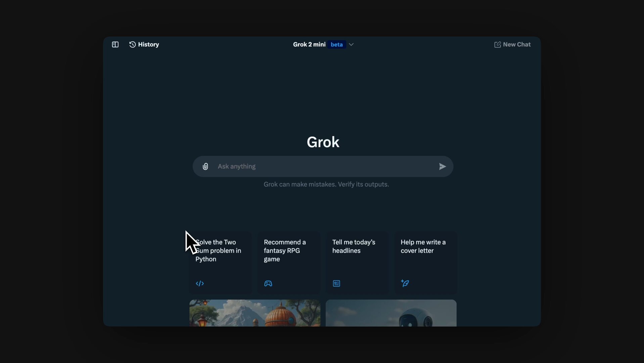The image size is (644, 363).
Task: Click the code brackets icon
Action: pyautogui.click(x=200, y=283)
